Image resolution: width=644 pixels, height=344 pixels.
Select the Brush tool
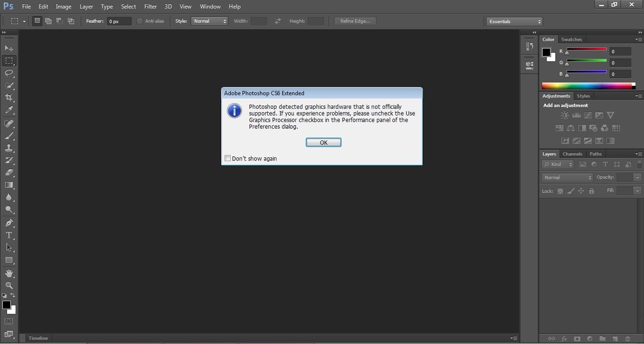pyautogui.click(x=9, y=136)
